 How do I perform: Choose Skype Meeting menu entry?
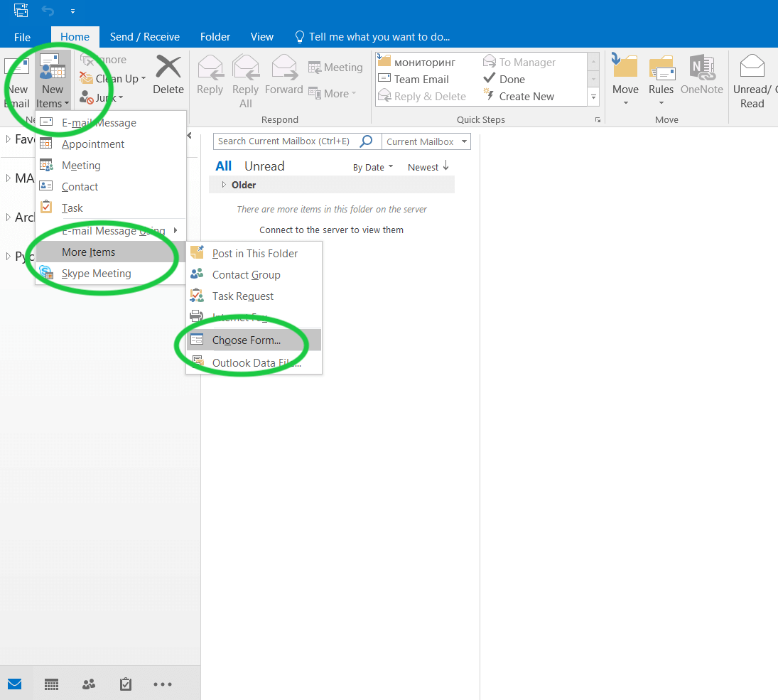tap(111, 274)
